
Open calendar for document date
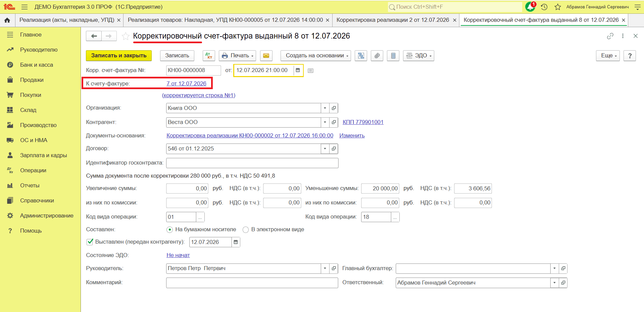click(298, 70)
